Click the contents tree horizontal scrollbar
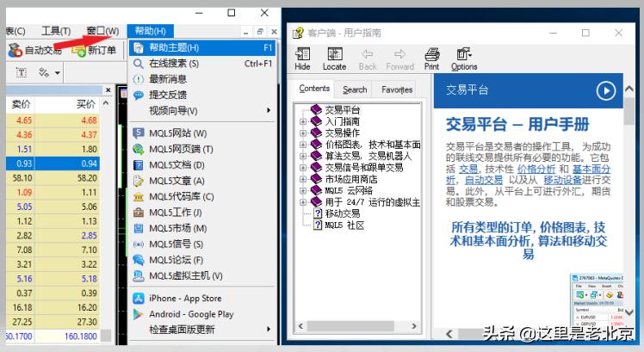 coord(350,326)
